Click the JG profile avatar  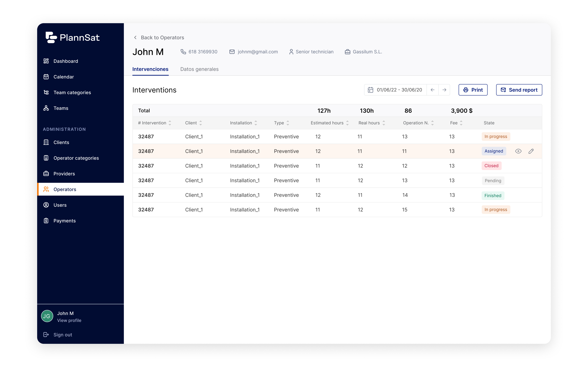47,316
